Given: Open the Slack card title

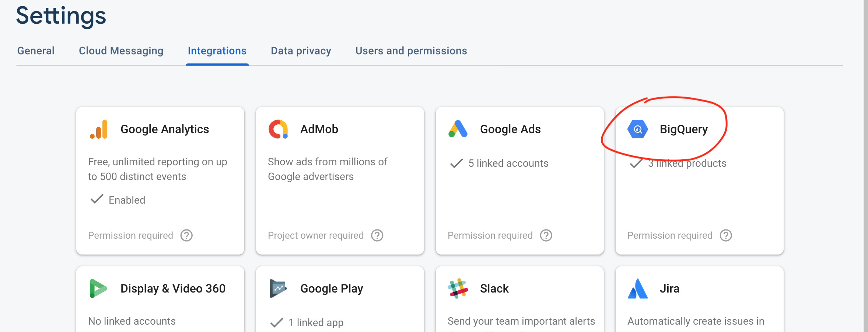Looking at the screenshot, I should pyautogui.click(x=494, y=288).
